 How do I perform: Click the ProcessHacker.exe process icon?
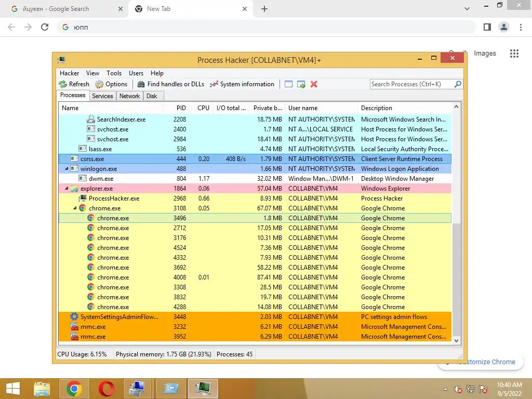pos(83,198)
